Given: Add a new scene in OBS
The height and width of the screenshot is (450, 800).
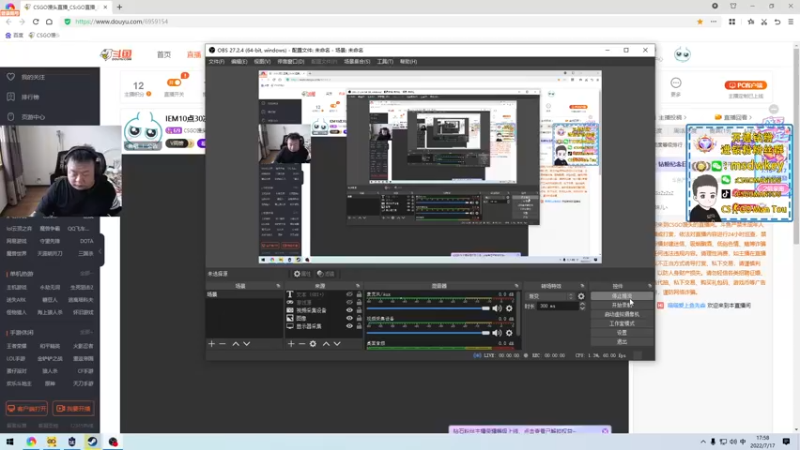Looking at the screenshot, I should pyautogui.click(x=212, y=344).
